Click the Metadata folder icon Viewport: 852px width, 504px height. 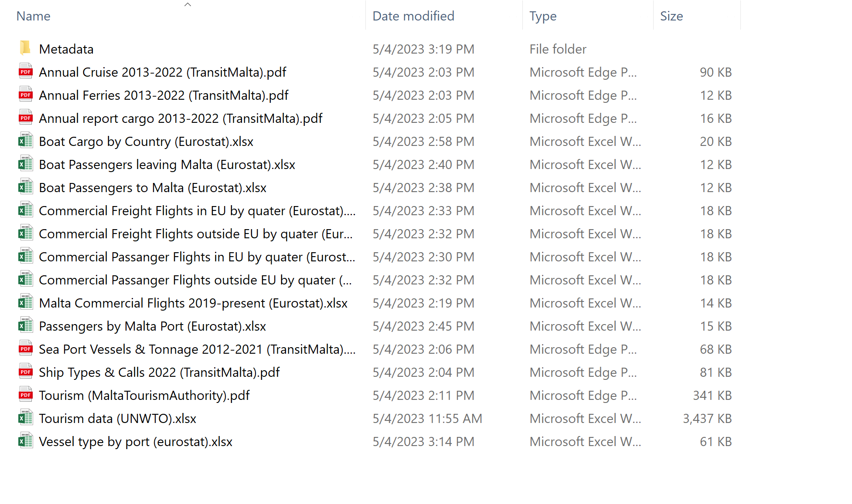pos(25,48)
